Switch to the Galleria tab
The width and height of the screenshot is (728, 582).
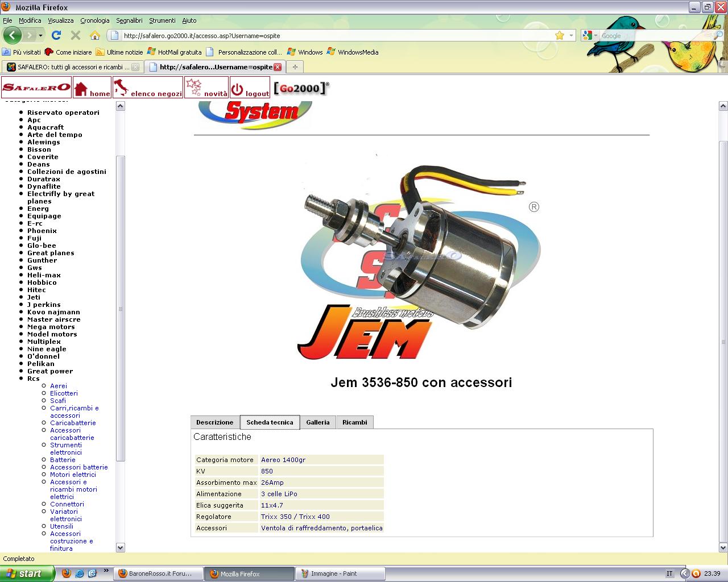point(317,422)
